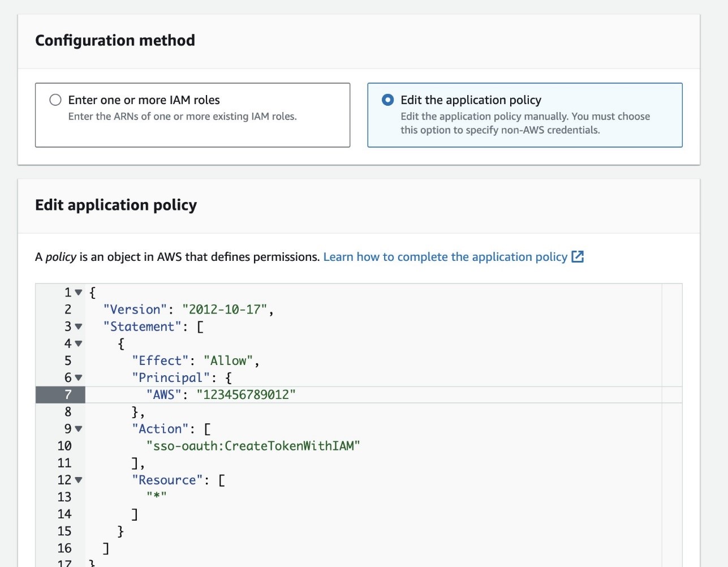The image size is (728, 567).
Task: Collapse the Resource fold arrow on line 12
Action: [x=79, y=480]
